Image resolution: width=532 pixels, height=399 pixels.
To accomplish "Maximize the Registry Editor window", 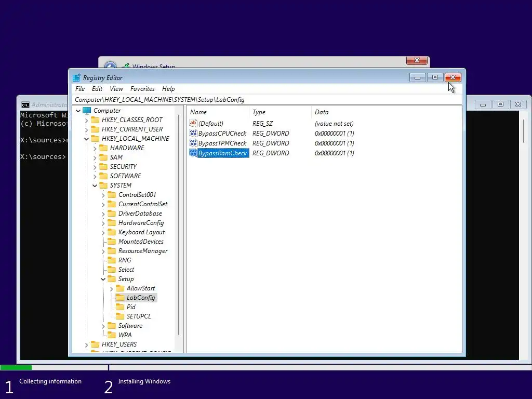I will coord(435,78).
